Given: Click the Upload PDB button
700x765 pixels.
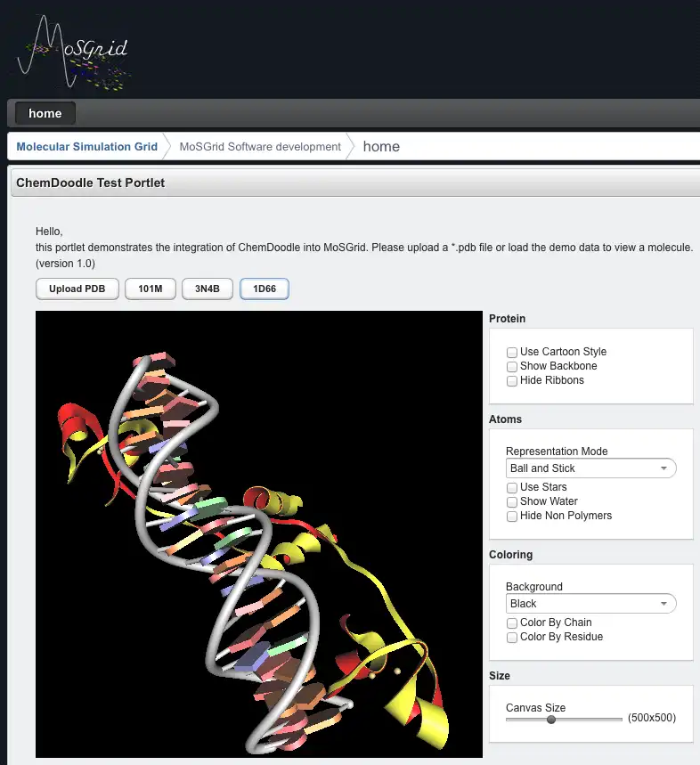Looking at the screenshot, I should point(77,289).
